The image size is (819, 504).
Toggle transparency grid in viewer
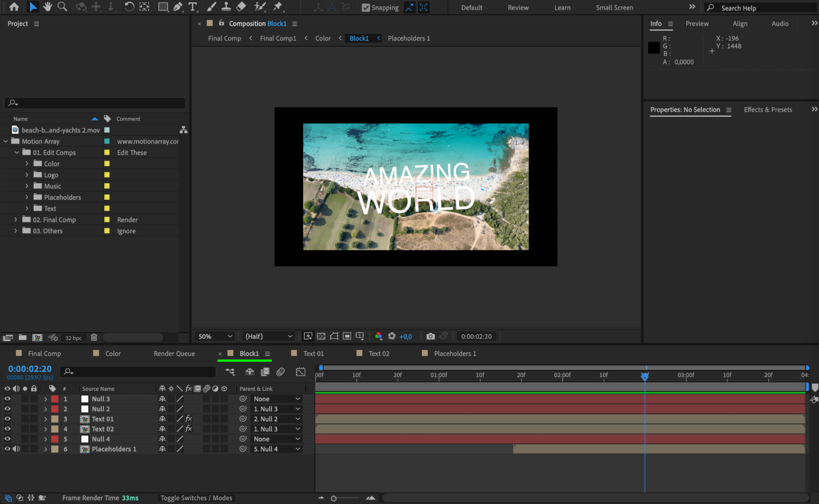point(321,336)
